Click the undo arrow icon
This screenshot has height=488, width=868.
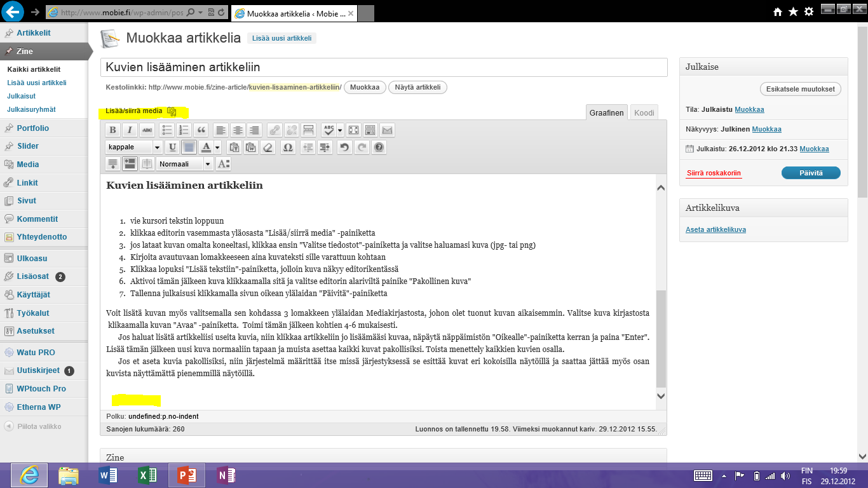pyautogui.click(x=344, y=147)
